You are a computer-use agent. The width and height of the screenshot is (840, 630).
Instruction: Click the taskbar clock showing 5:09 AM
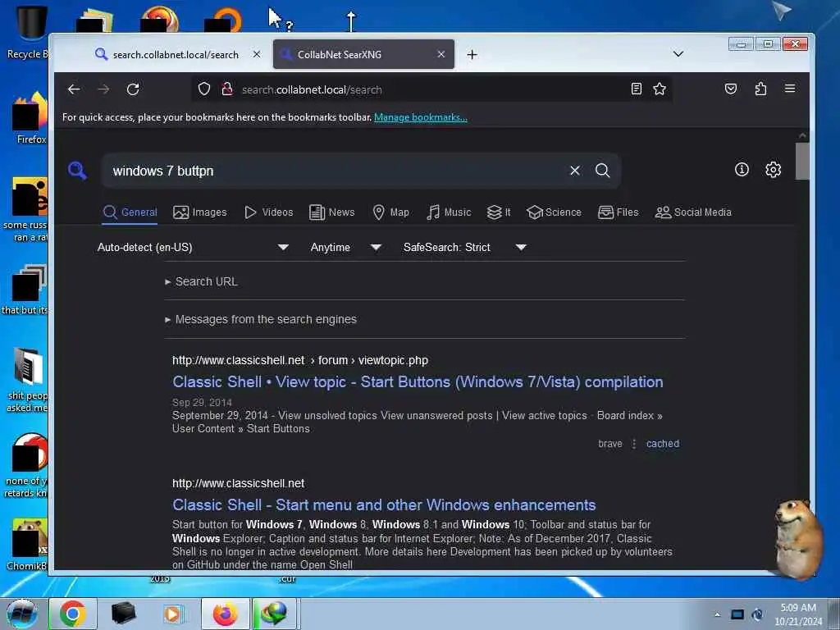(x=798, y=614)
